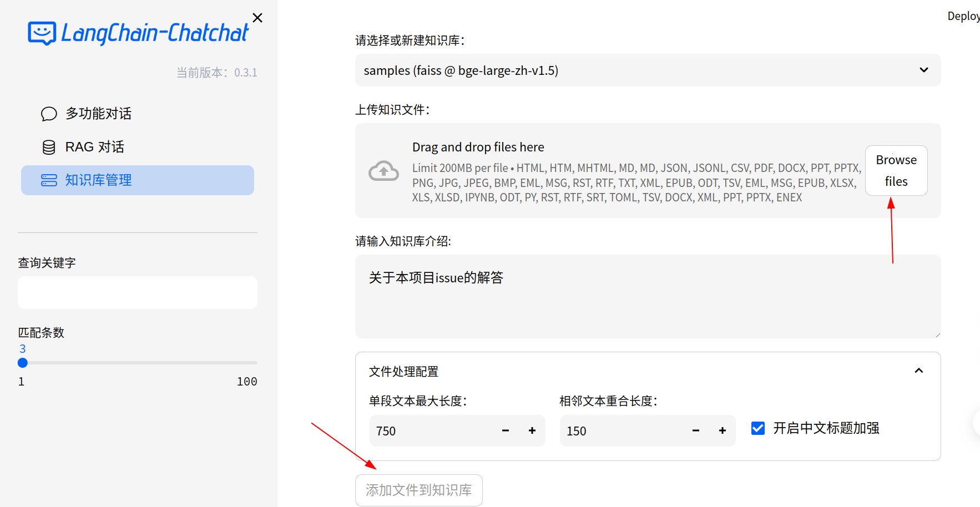
Task: Click the Browse files button
Action: click(896, 171)
